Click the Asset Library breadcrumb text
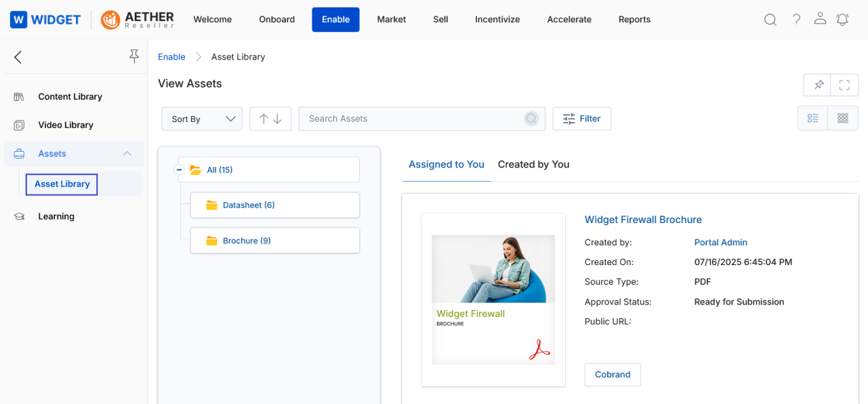The height and width of the screenshot is (404, 868). coord(238,57)
